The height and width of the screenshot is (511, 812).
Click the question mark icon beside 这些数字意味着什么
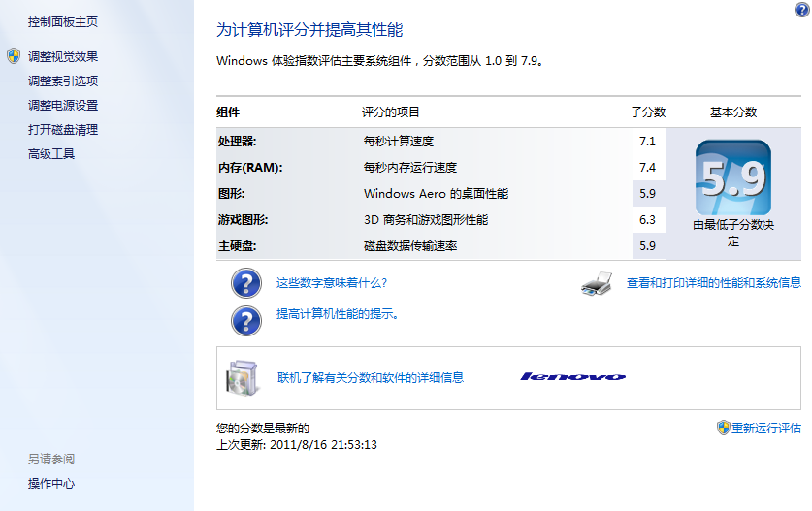click(246, 283)
